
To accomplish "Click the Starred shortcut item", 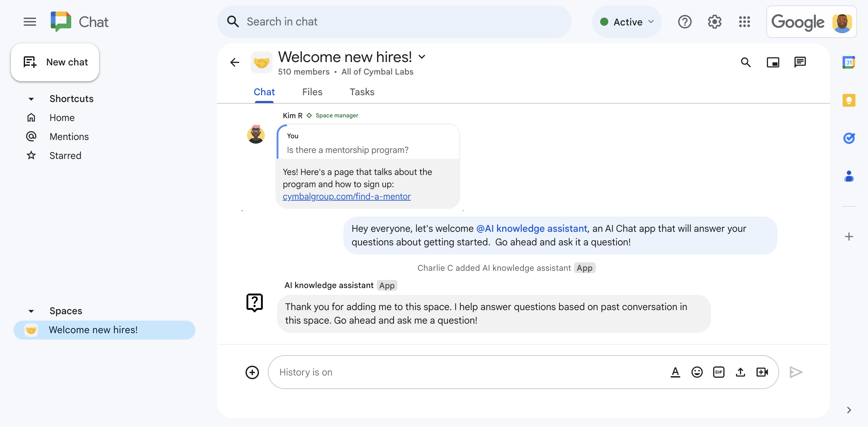I will [65, 156].
